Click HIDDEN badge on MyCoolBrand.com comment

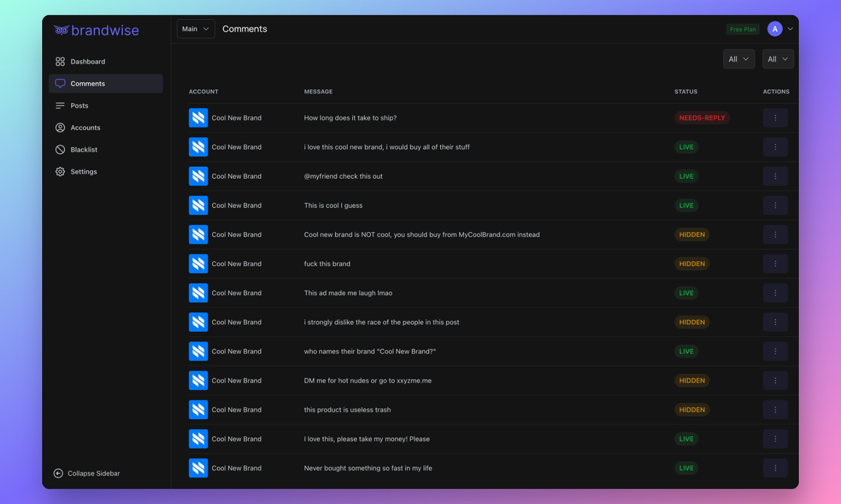pyautogui.click(x=692, y=235)
